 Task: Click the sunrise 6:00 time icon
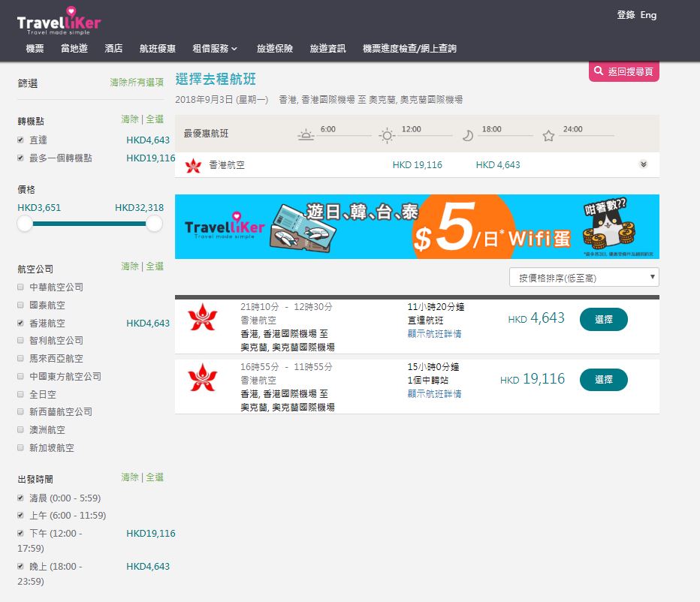306,135
